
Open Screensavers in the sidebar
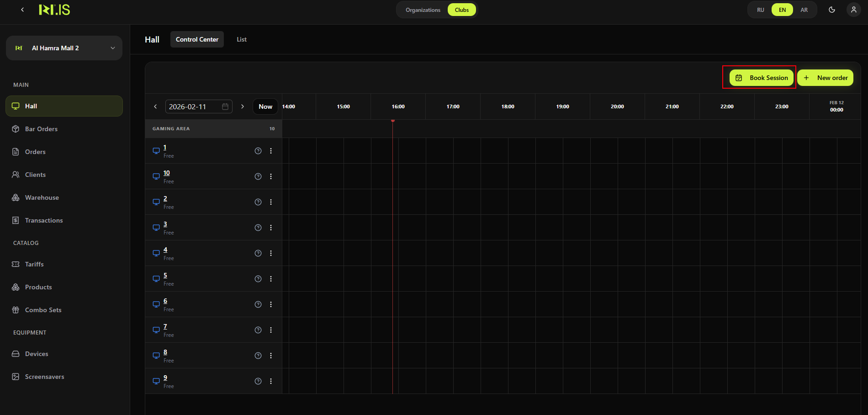click(x=44, y=377)
